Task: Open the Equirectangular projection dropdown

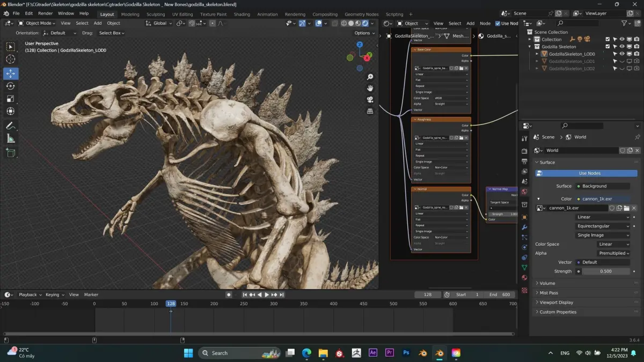Action: click(603, 226)
